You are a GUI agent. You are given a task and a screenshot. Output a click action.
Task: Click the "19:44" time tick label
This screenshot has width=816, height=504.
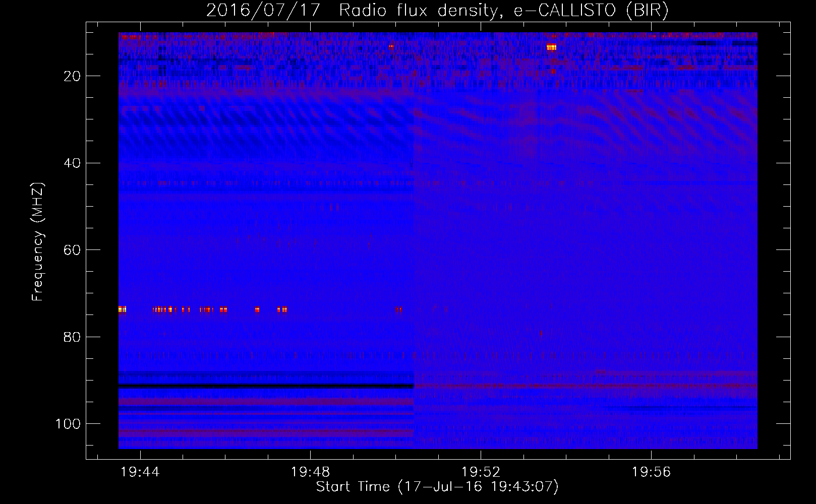pos(140,472)
